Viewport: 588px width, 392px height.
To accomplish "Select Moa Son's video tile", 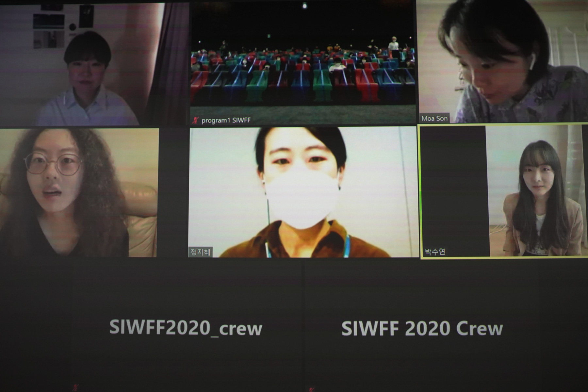I will tap(503, 61).
